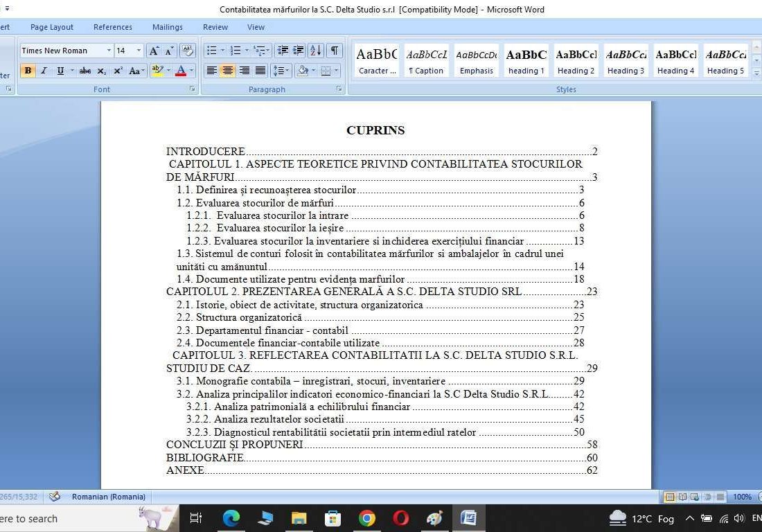The image size is (762, 532).
Task: Open Google Chrome from the taskbar
Action: tap(367, 518)
